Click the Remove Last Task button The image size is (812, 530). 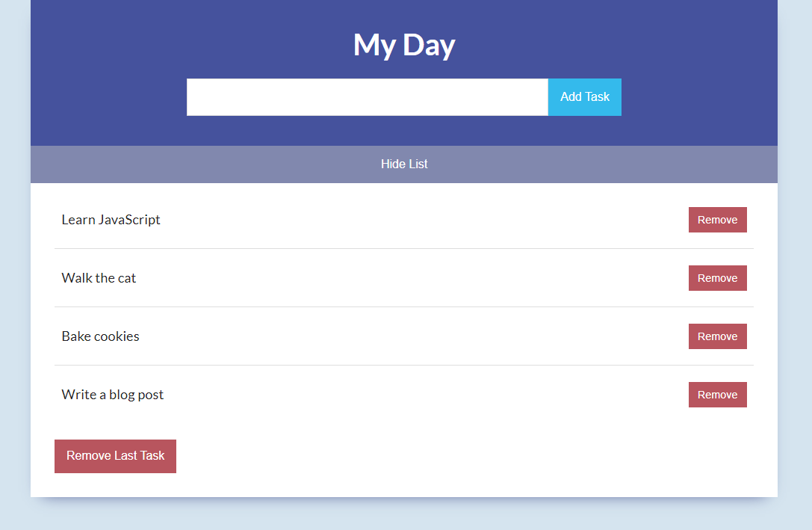coord(115,456)
